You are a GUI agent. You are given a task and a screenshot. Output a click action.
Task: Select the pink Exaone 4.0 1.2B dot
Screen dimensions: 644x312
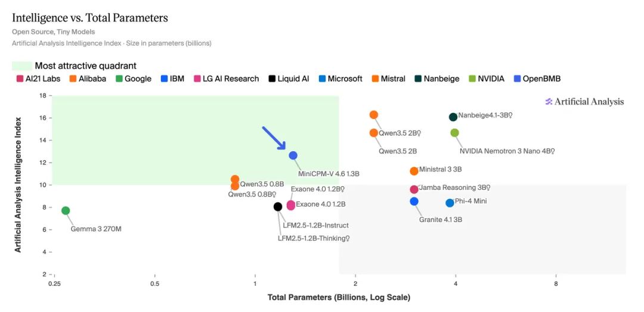tap(291, 205)
